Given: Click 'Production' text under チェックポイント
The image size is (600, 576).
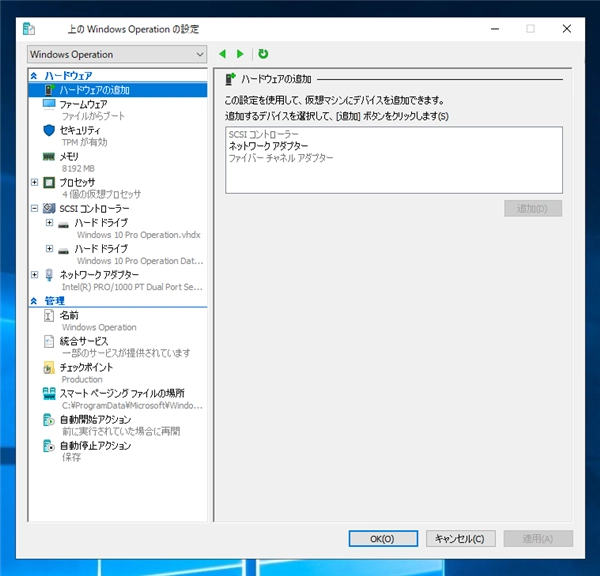Looking at the screenshot, I should click(82, 379).
